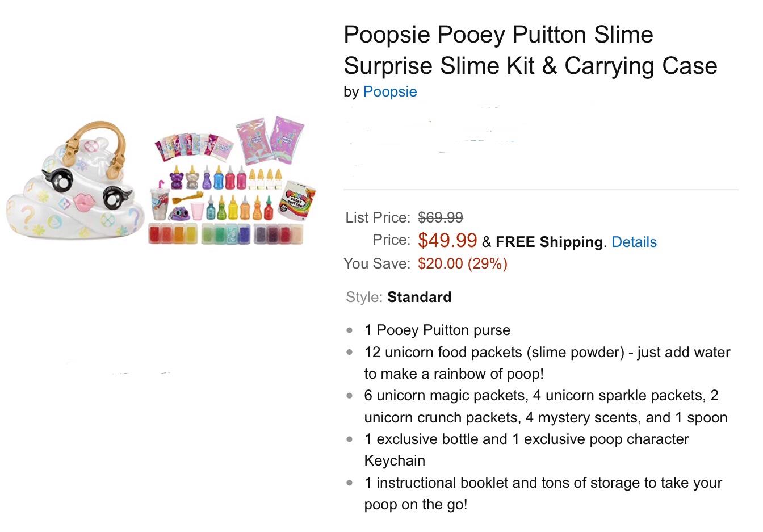This screenshot has height=532, width=763.
Task: Click the row of rainbow slime containers
Action: 225,234
